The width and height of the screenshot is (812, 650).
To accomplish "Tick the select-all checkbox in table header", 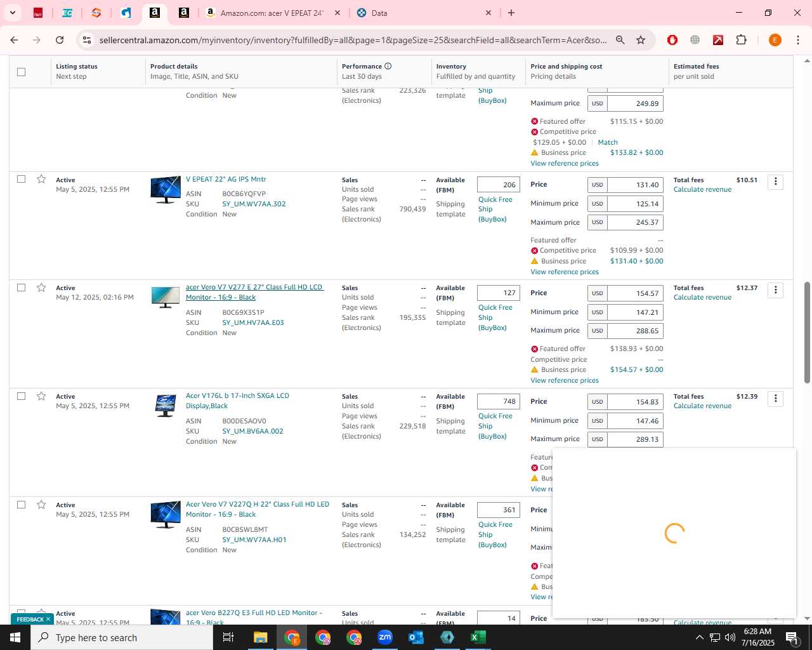I will 21,72.
